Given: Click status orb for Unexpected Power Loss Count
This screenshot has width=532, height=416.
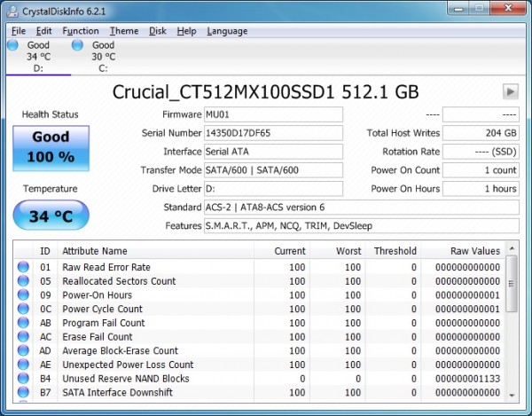Looking at the screenshot, I should coord(23,364).
